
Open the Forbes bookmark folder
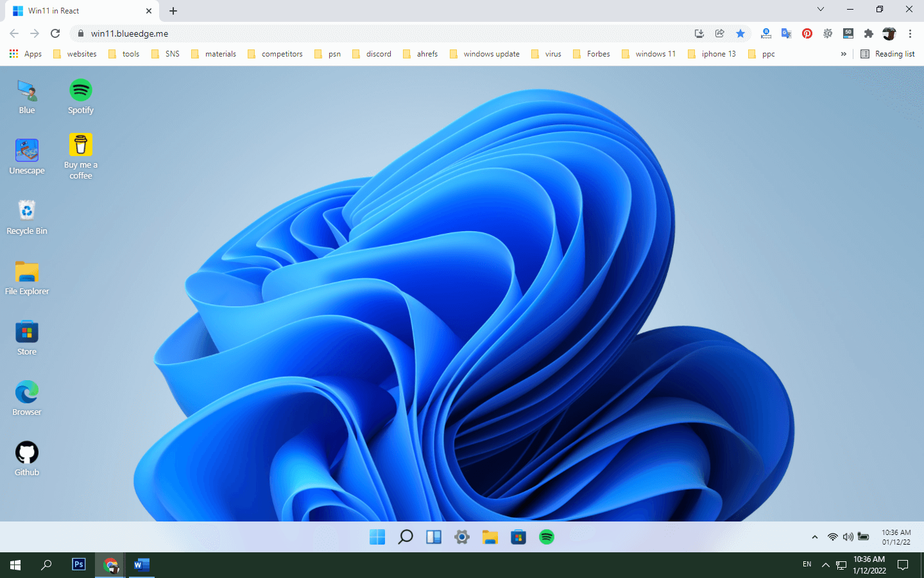(x=592, y=54)
